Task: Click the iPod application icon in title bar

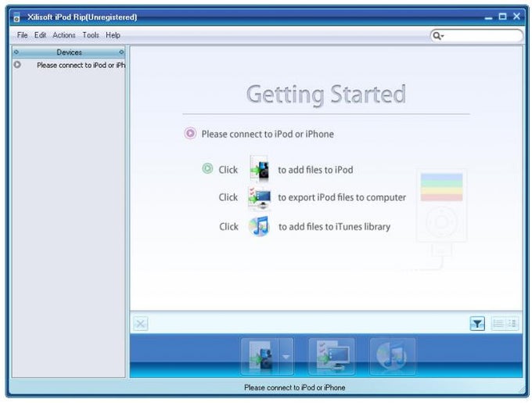Action: [x=16, y=17]
